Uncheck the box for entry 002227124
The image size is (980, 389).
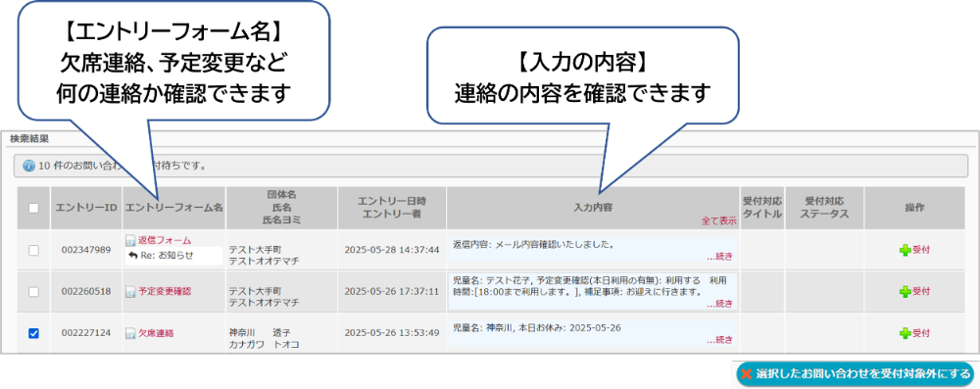(33, 333)
